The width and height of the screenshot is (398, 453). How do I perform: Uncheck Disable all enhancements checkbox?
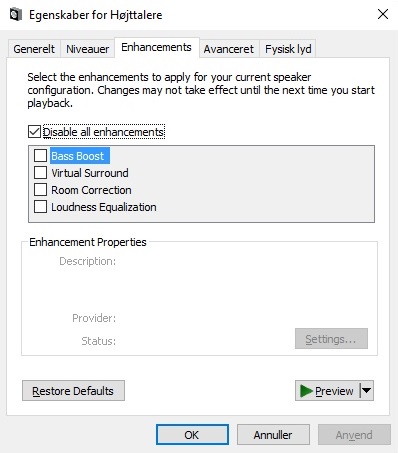click(34, 132)
